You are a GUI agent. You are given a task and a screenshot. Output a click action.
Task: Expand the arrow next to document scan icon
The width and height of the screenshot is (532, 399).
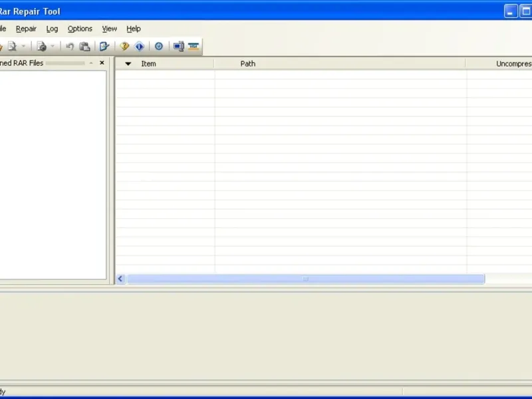point(23,46)
